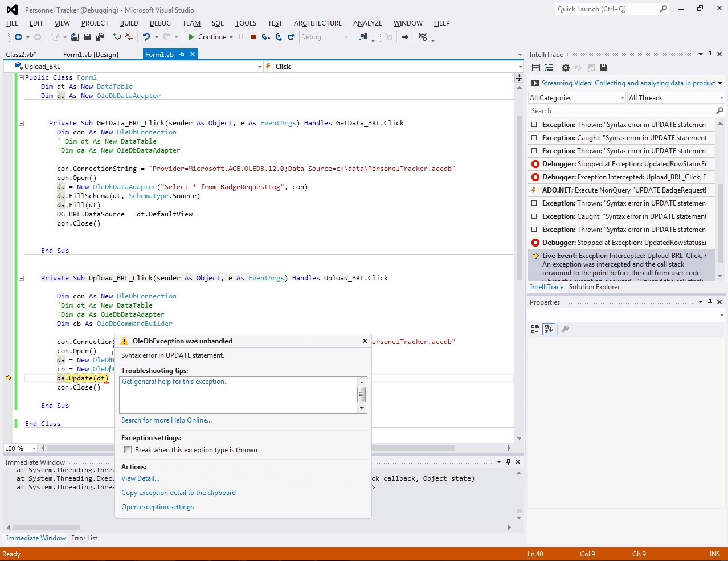
Task: Click the Uncomment selected lines icon
Action: (x=129, y=37)
